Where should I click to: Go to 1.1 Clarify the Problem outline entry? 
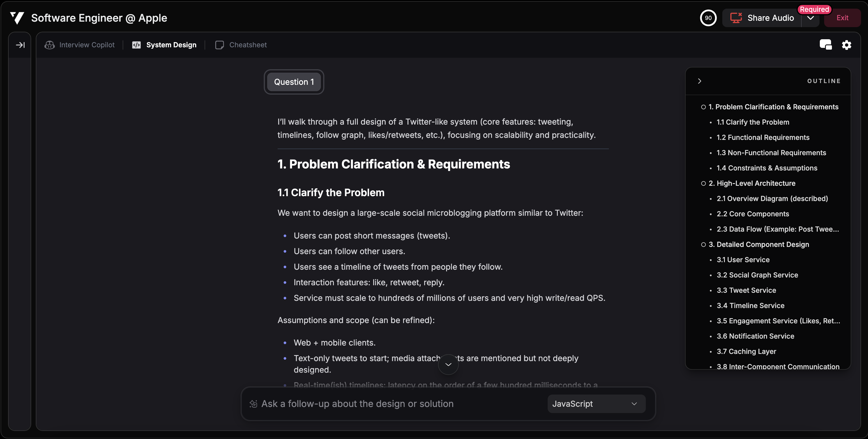pyautogui.click(x=753, y=122)
